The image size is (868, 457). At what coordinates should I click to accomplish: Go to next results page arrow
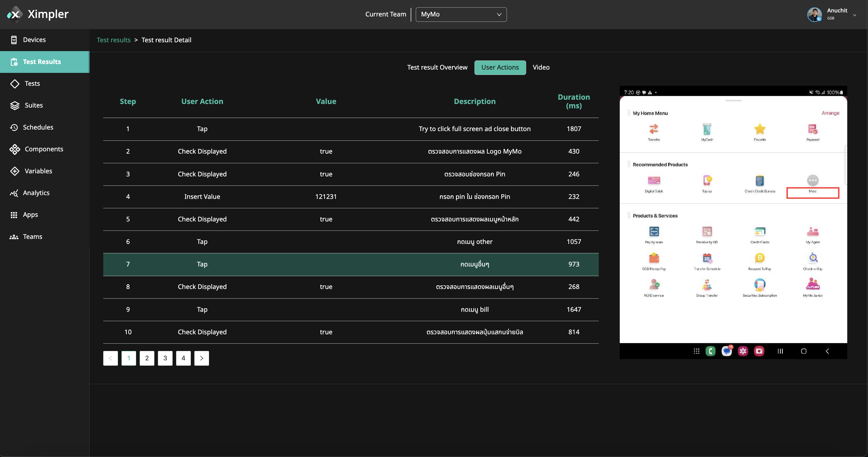point(201,358)
